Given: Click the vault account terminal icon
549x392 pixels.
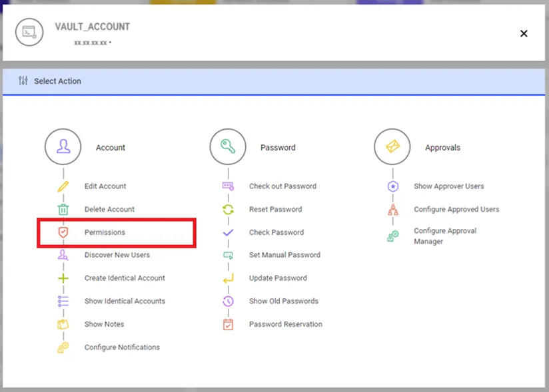Looking at the screenshot, I should (29, 32).
